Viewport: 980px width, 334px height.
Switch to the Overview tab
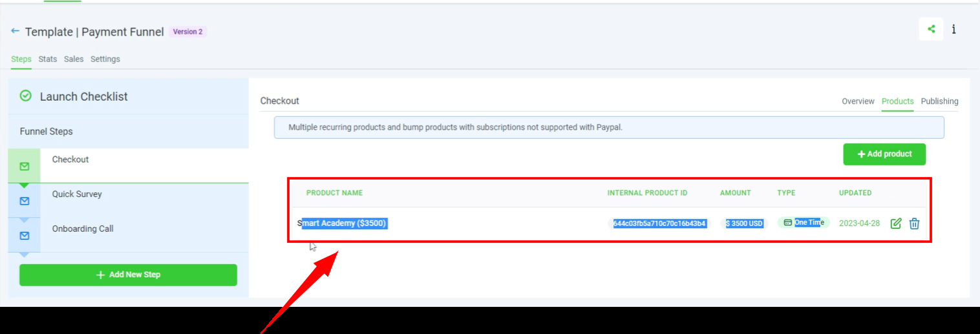pyautogui.click(x=858, y=101)
